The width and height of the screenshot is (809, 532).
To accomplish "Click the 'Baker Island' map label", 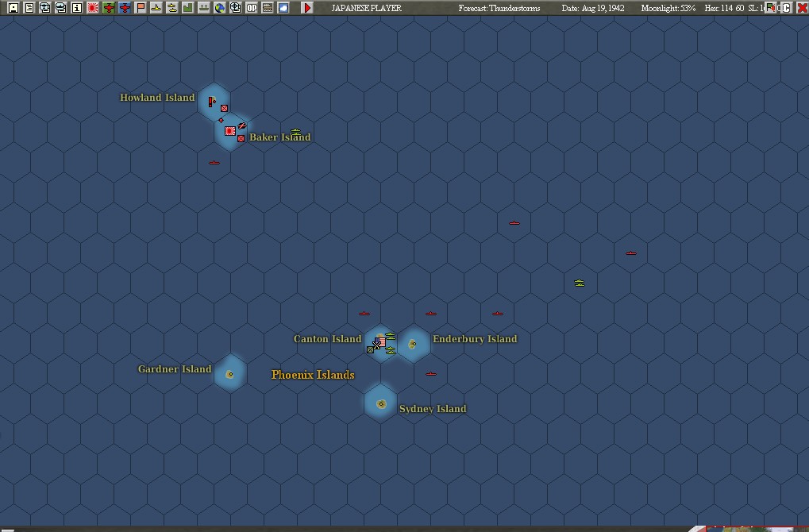I will point(280,137).
